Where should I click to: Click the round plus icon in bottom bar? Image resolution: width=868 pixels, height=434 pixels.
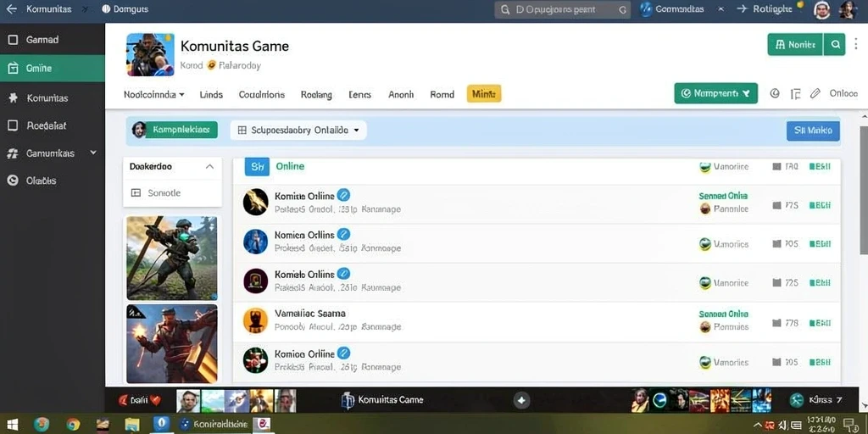tap(521, 400)
